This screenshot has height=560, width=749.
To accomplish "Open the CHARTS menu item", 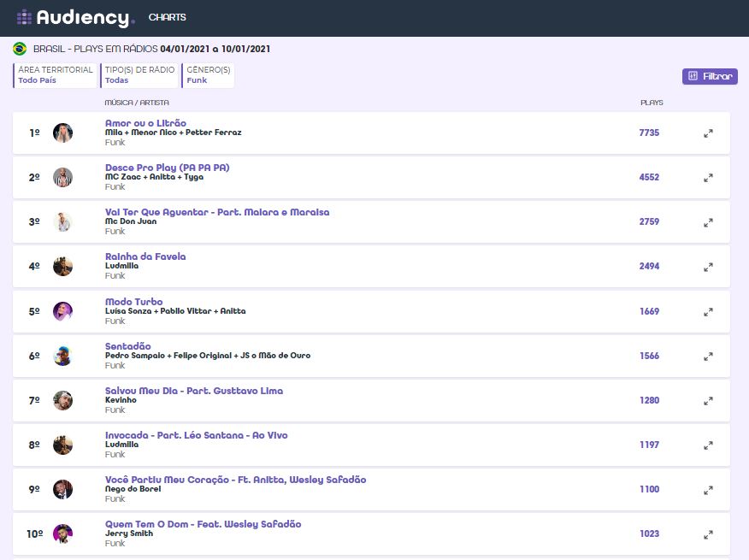I will [x=168, y=17].
